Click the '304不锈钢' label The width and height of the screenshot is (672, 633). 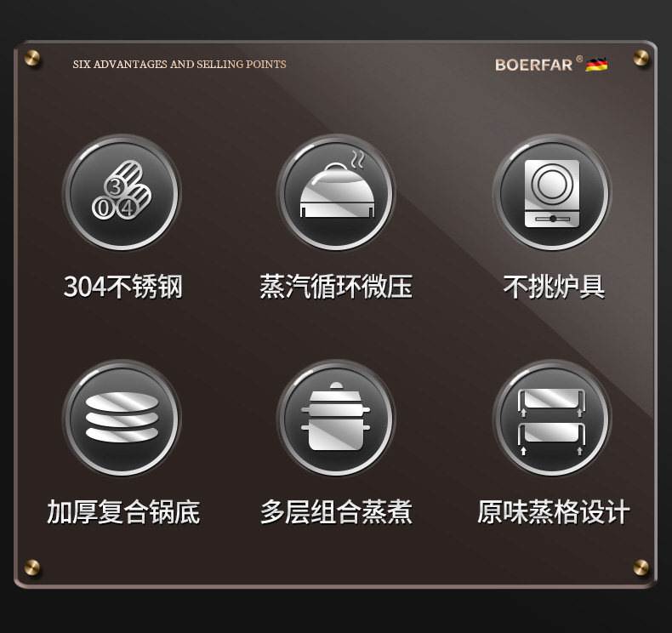(123, 286)
